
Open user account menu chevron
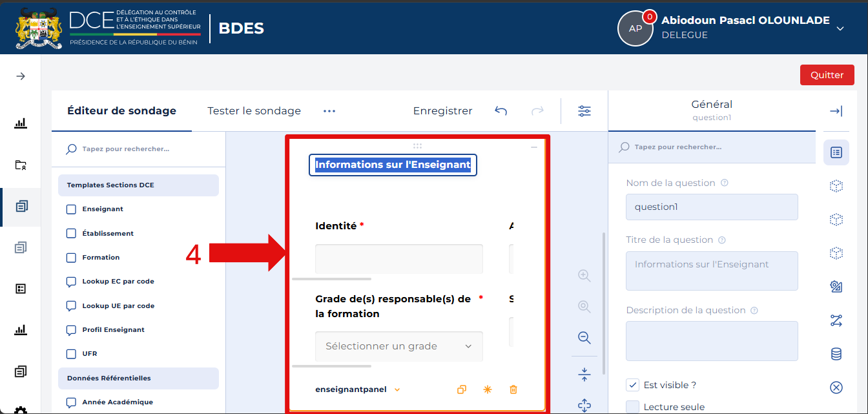pos(840,28)
